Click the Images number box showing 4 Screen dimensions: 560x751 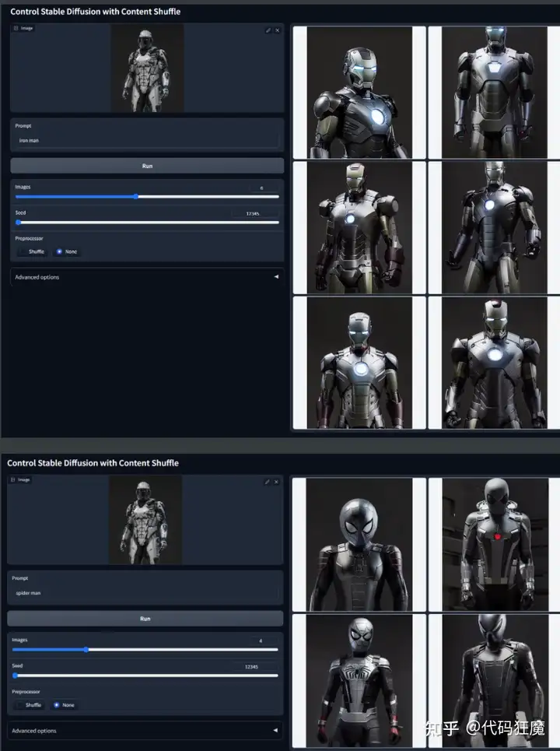[x=264, y=640]
